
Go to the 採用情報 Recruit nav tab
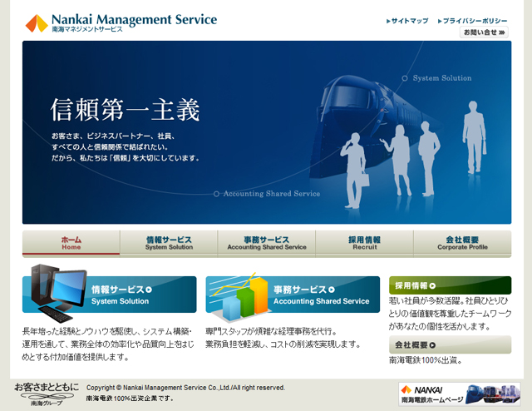(x=364, y=243)
